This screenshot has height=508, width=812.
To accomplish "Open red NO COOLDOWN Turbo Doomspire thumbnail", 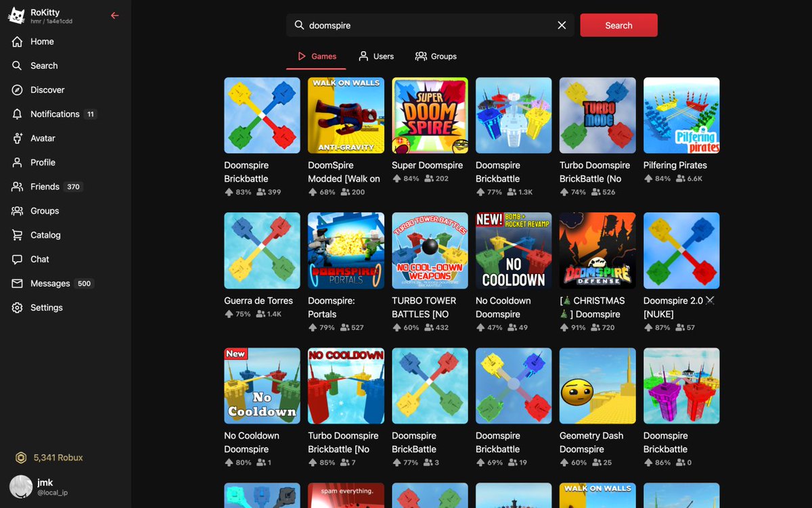I will 346,386.
